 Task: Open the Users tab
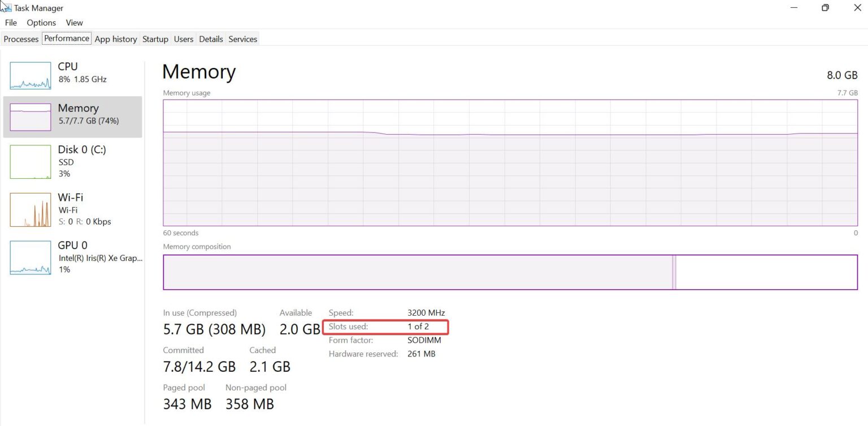[x=184, y=39]
